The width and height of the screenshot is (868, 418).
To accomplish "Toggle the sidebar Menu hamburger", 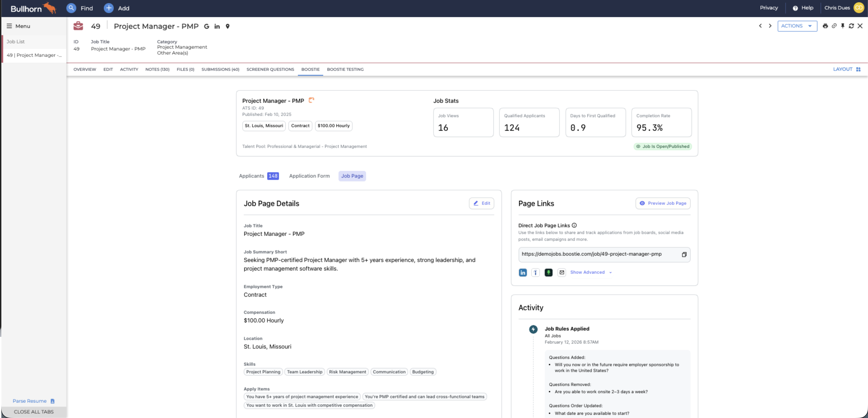I will 9,26.
